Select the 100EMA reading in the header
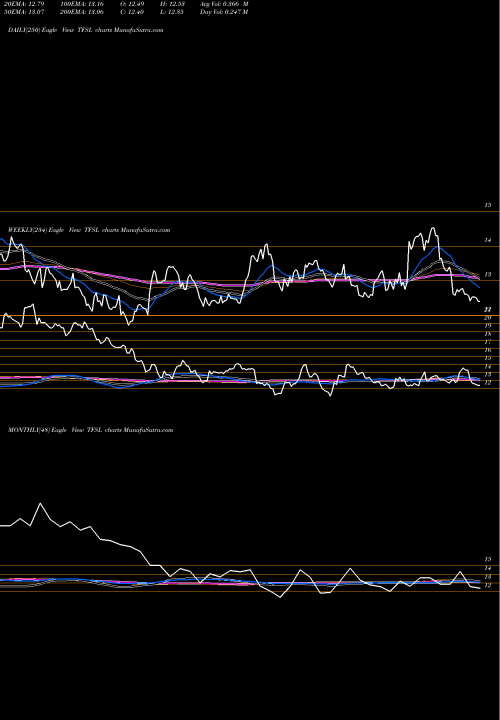500x720 pixels. 81,4
